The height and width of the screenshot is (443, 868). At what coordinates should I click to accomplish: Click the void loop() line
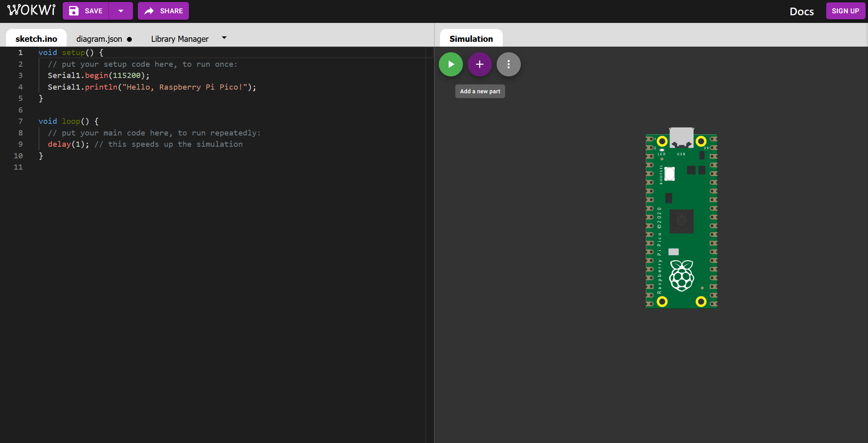coord(68,121)
